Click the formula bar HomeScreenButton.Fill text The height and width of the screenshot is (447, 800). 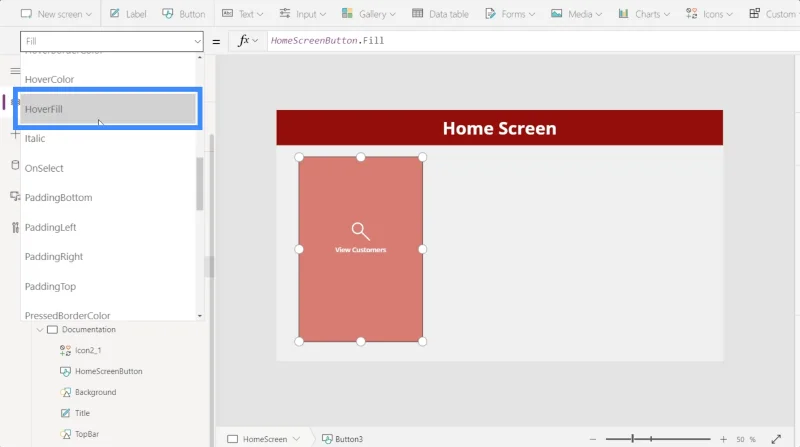click(x=328, y=41)
